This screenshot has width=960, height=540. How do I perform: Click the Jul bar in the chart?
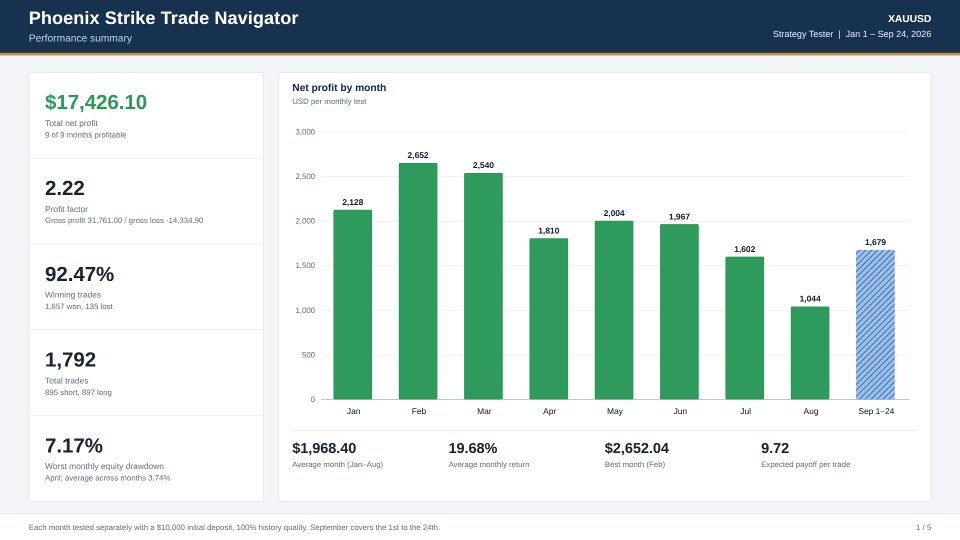pos(744,328)
